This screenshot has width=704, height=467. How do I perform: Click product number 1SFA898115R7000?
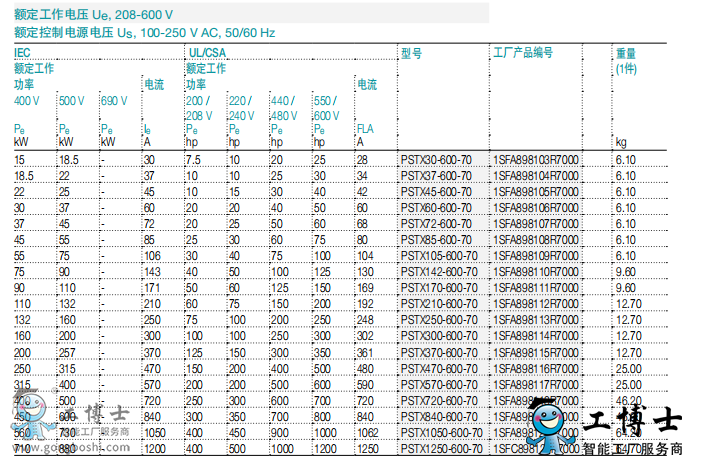(x=536, y=353)
